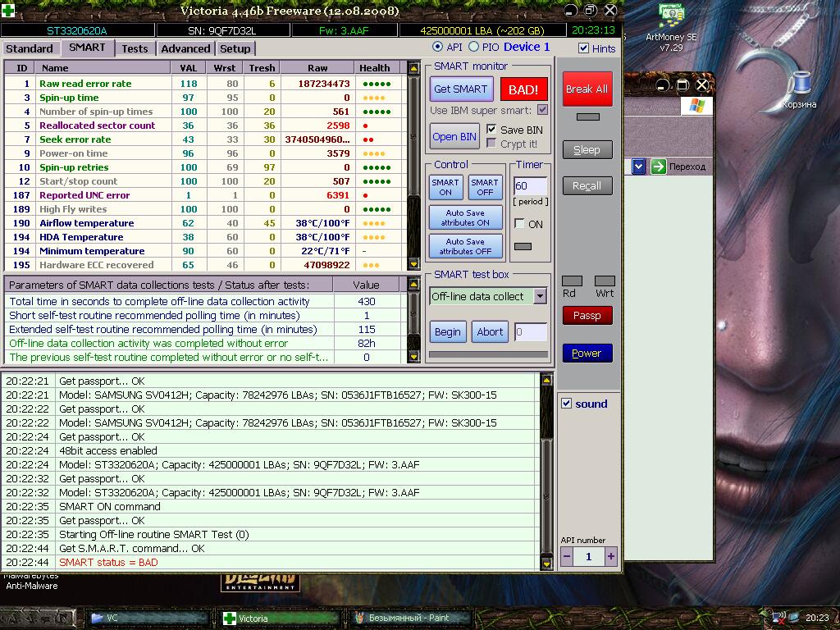
Task: Click the SMART status = BAD log line
Action: pyautogui.click(x=108, y=563)
